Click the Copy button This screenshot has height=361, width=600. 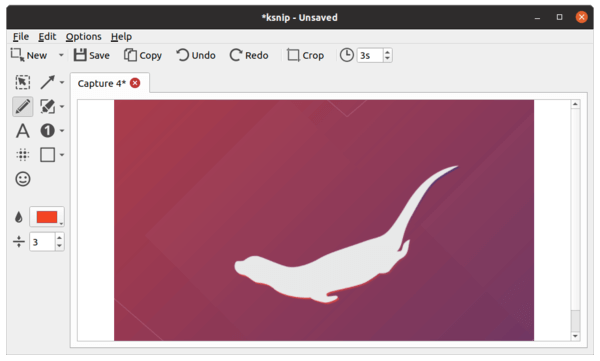[x=143, y=55]
